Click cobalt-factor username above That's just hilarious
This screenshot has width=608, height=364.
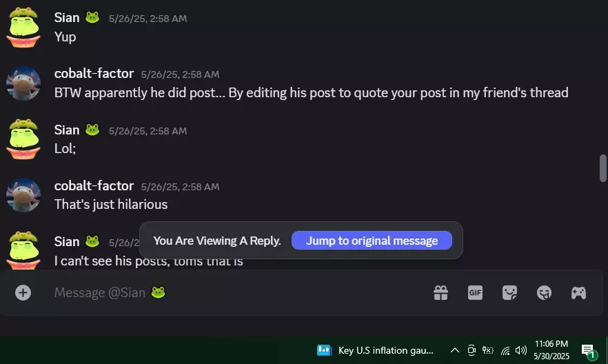coord(94,185)
